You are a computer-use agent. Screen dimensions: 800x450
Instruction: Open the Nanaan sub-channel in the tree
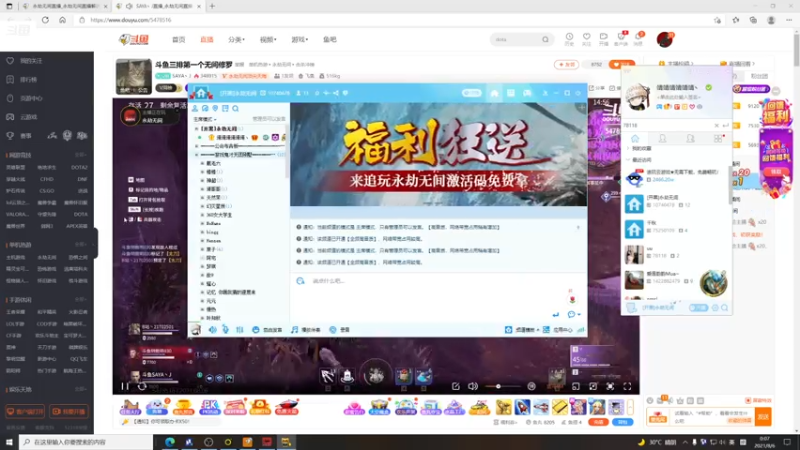click(214, 241)
